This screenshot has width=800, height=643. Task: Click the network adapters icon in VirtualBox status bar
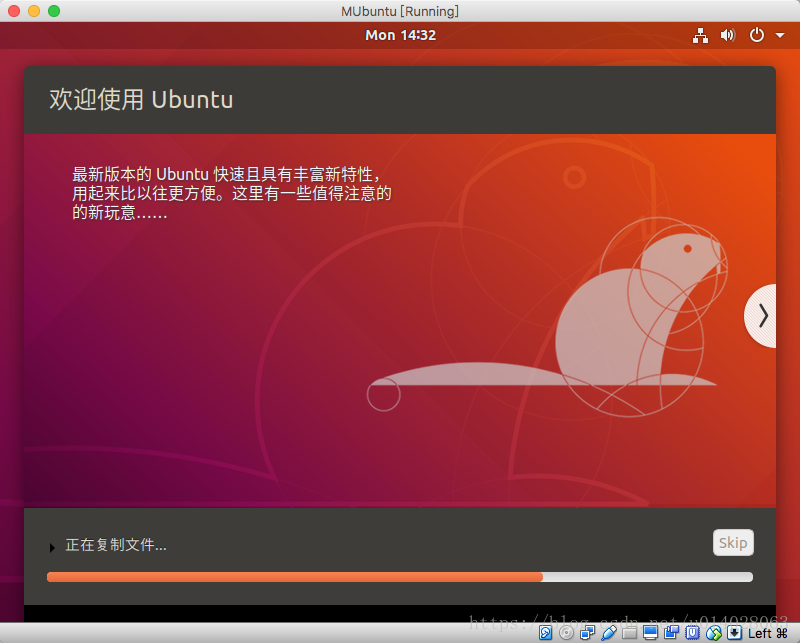[587, 633]
